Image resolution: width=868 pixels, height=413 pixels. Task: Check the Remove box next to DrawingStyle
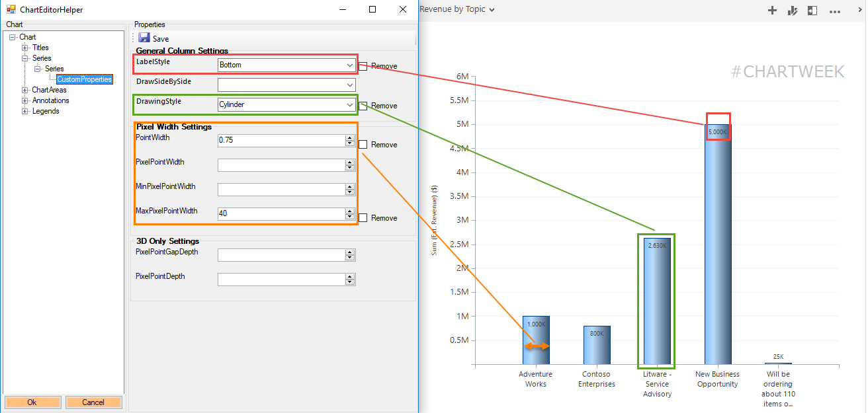(363, 106)
